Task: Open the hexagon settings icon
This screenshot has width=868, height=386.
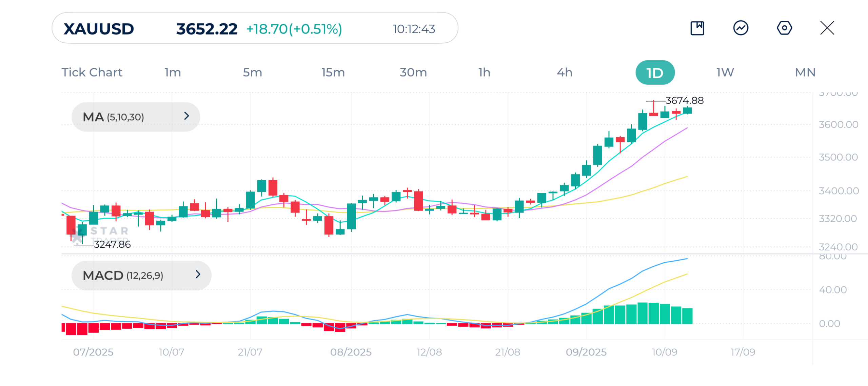Action: click(x=784, y=28)
